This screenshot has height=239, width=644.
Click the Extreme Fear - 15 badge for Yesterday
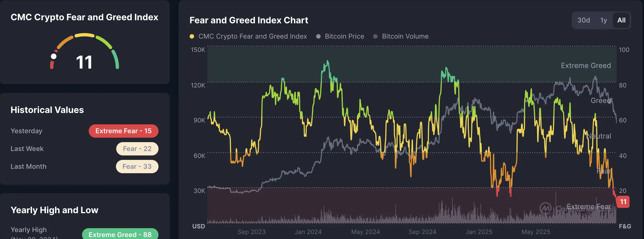point(123,131)
